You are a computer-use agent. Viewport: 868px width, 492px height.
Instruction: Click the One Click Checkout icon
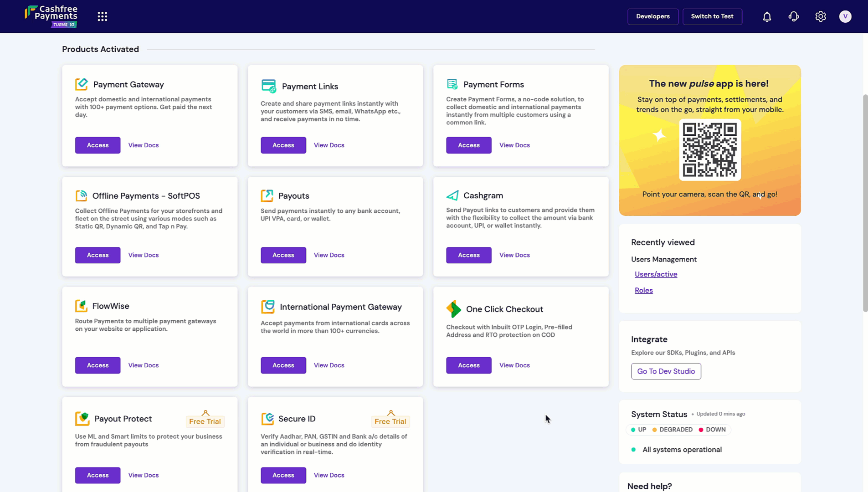pos(454,309)
